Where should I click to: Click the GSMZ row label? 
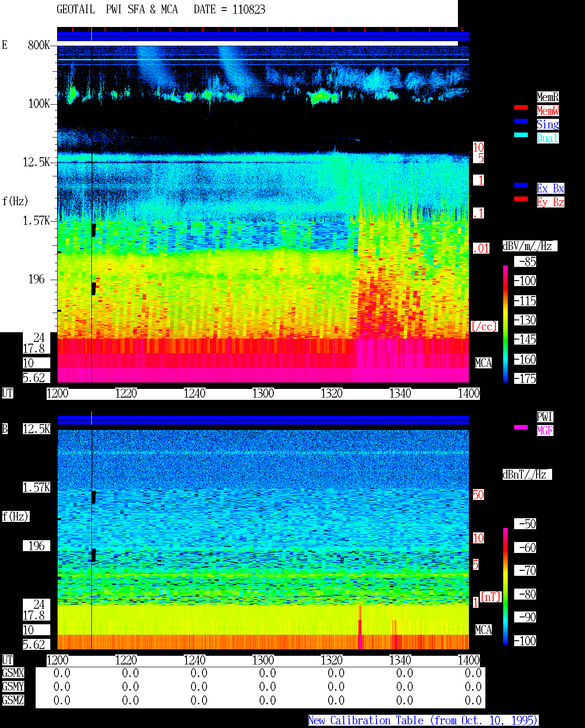(13, 700)
